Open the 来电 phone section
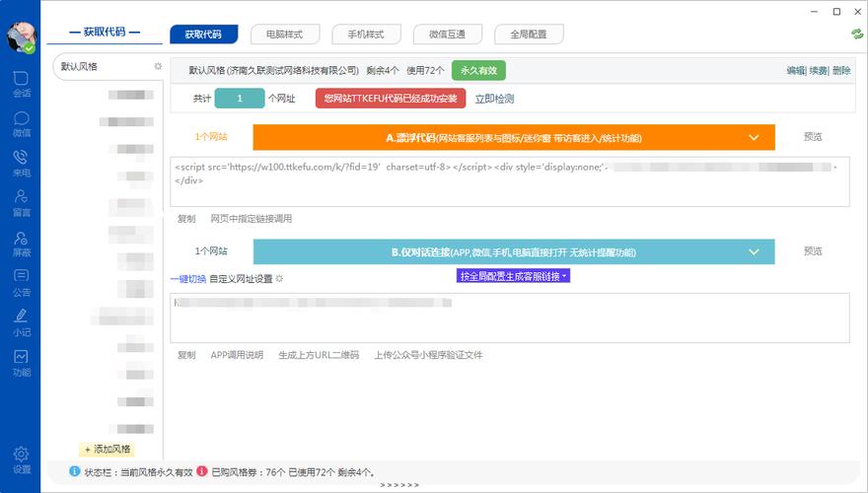Viewport: 868px width, 493px height. pos(21,164)
